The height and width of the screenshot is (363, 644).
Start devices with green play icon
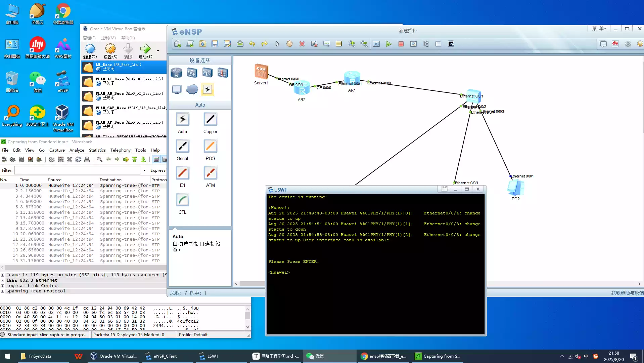click(389, 44)
